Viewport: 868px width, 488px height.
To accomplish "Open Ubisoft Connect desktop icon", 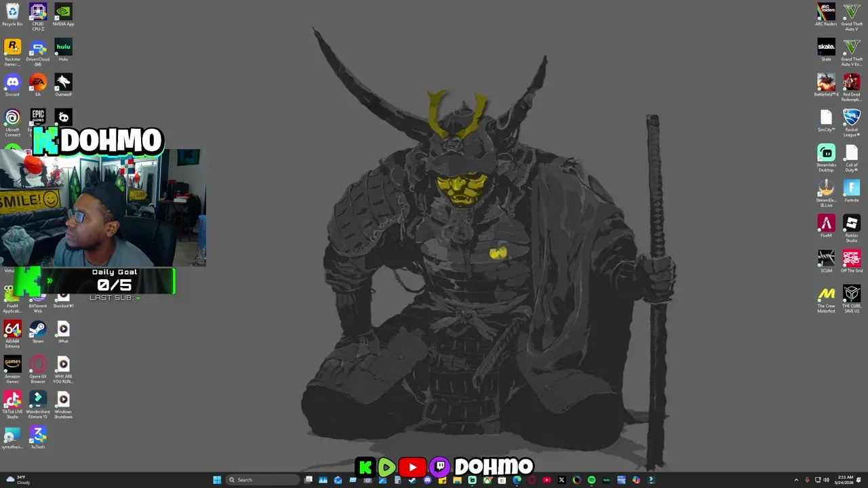I will [x=12, y=123].
